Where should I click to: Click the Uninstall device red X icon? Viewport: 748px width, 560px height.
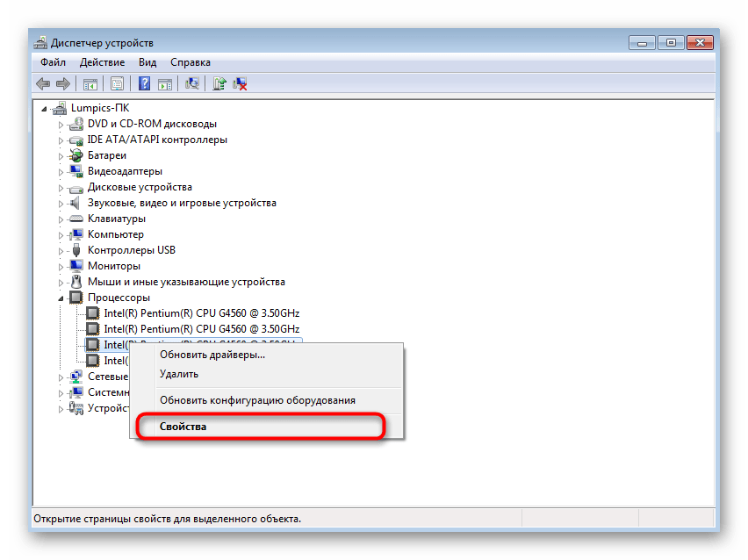(240, 84)
